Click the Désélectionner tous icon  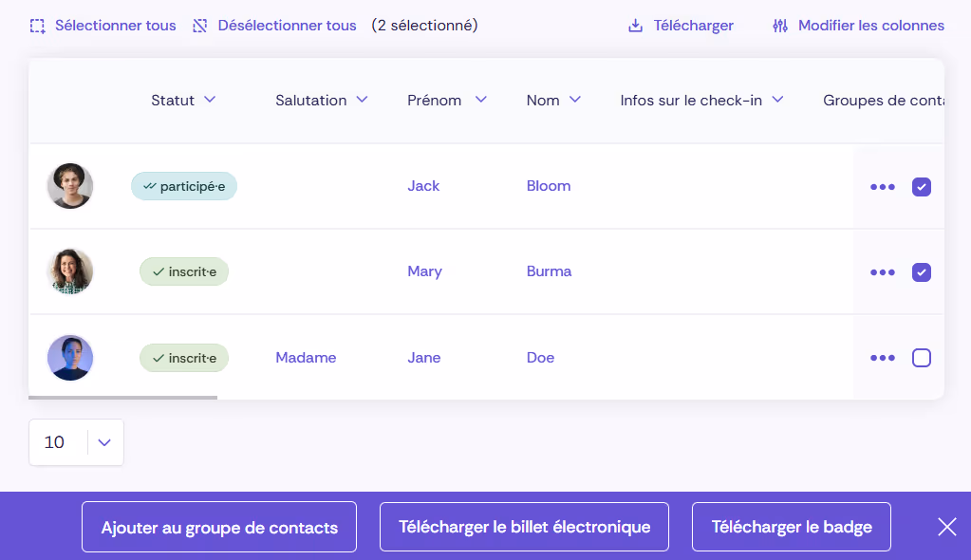[199, 26]
